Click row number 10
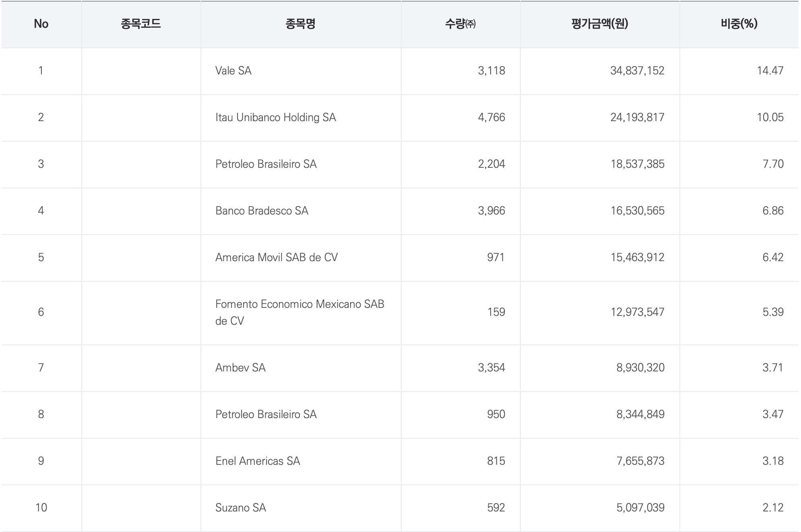 point(41,508)
